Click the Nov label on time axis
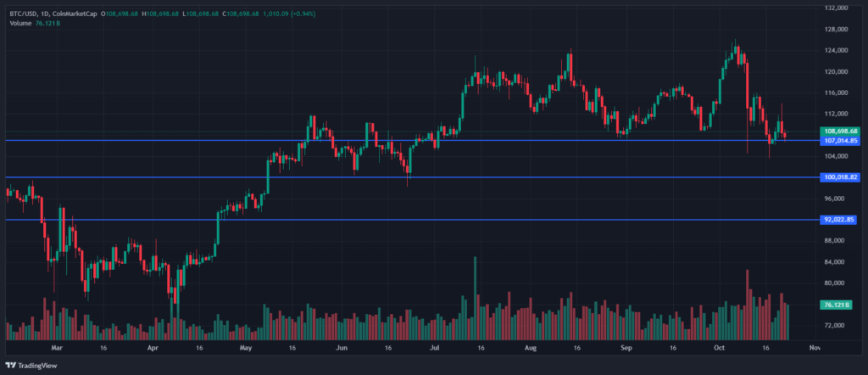The height and width of the screenshot is (375, 868). (815, 348)
